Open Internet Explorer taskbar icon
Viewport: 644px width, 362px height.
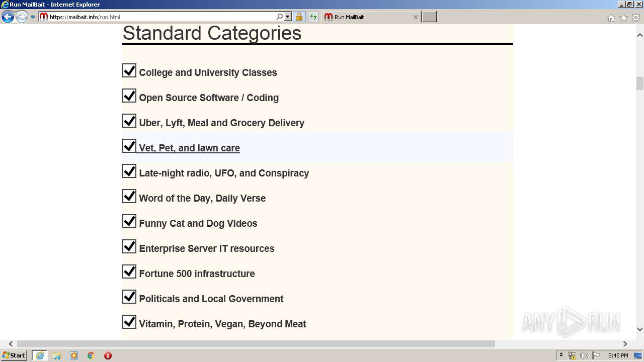tap(39, 355)
